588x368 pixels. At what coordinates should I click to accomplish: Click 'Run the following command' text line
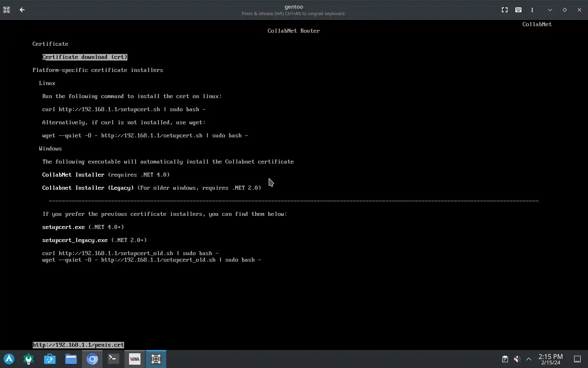[x=132, y=96]
